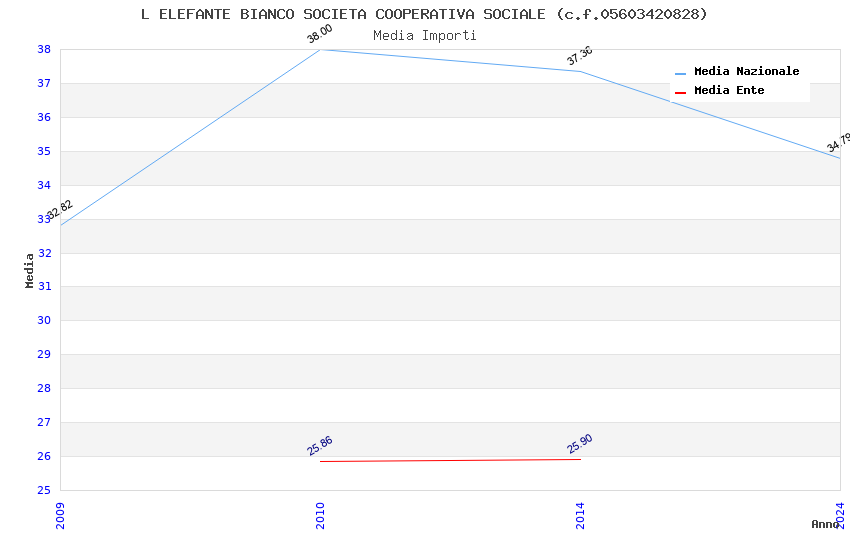
Task: Click the 32.82 data label
Action: 60,209
